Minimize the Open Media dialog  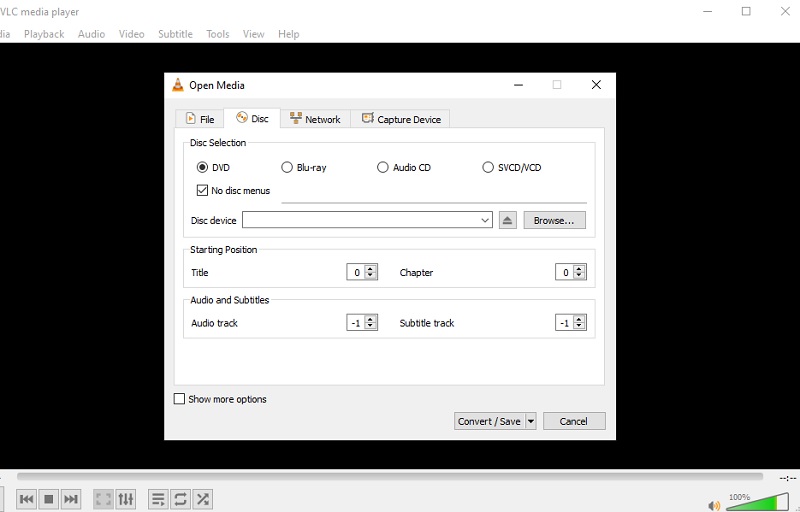click(518, 85)
